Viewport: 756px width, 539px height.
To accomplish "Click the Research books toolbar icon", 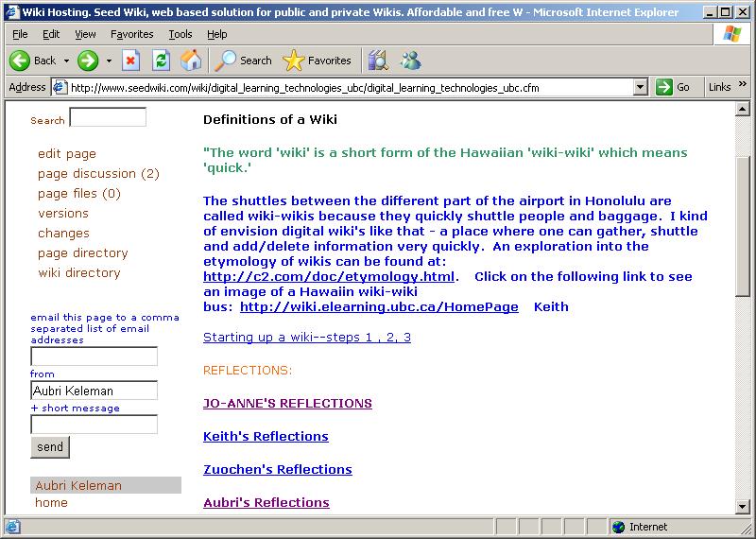I will (379, 61).
